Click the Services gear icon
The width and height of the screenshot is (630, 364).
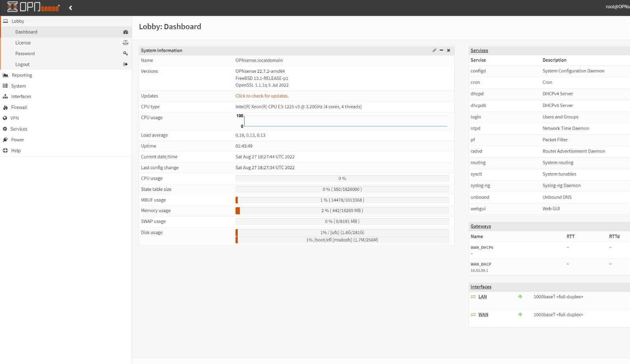(5, 129)
